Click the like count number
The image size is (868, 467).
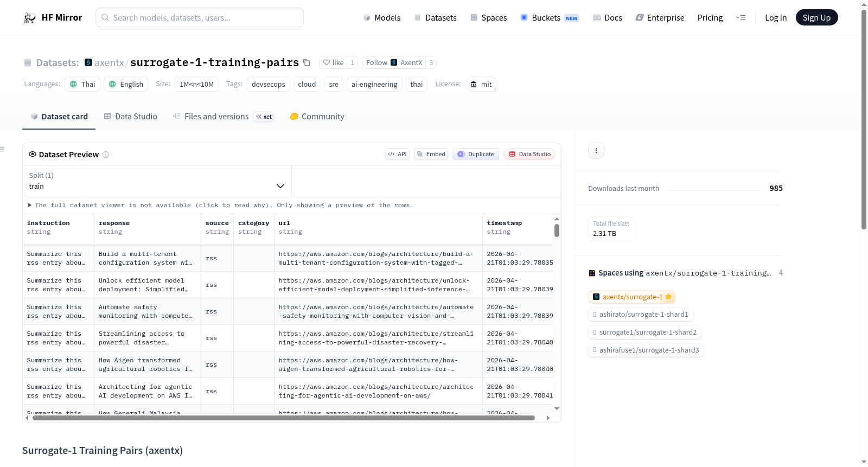point(353,62)
